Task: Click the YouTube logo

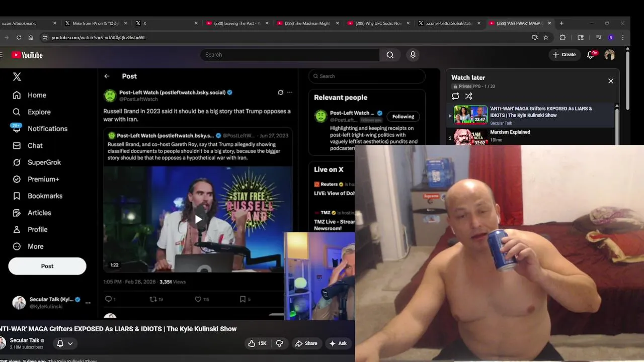Action: pyautogui.click(x=27, y=55)
